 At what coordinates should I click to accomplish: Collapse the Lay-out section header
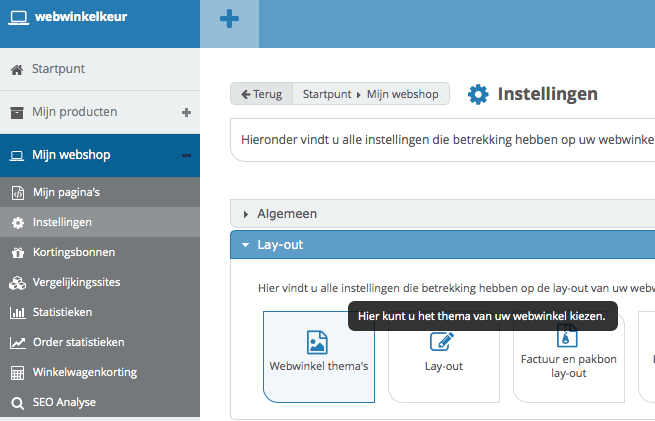(x=280, y=244)
